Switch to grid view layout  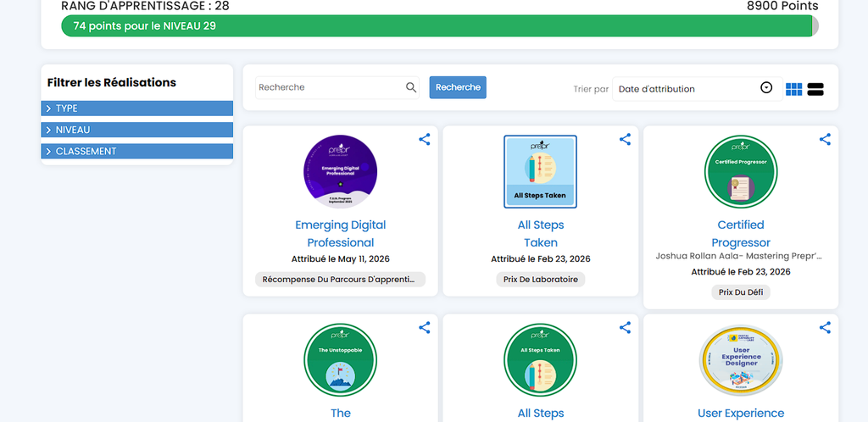pyautogui.click(x=793, y=89)
